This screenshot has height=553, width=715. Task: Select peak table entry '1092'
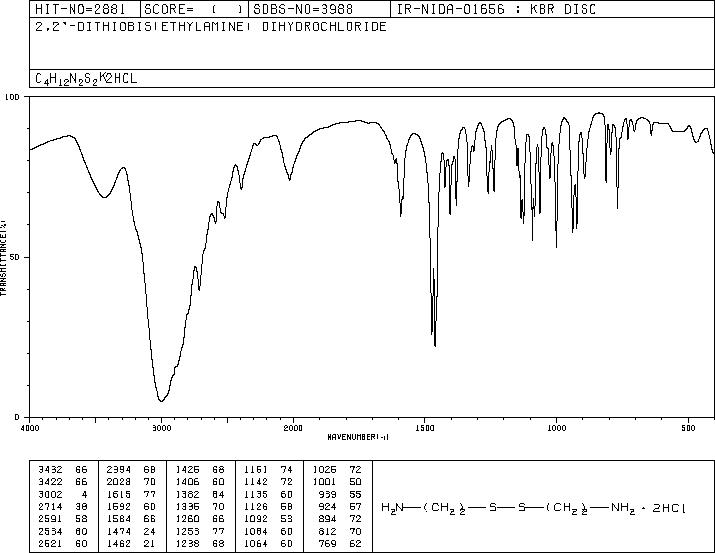256,519
